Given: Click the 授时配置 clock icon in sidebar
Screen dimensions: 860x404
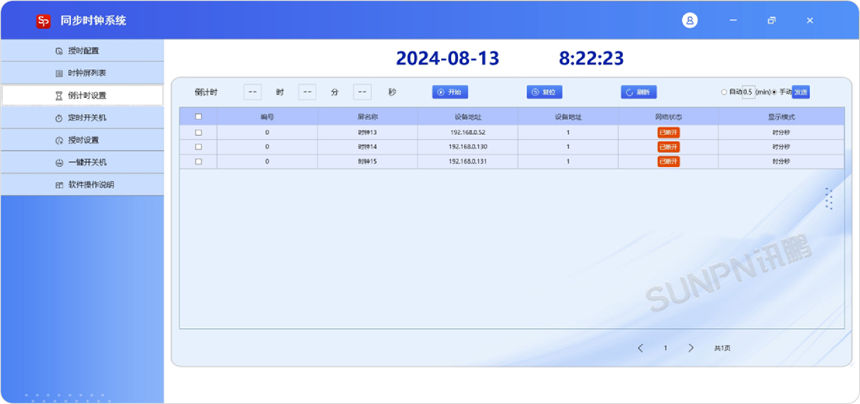Looking at the screenshot, I should tap(59, 51).
